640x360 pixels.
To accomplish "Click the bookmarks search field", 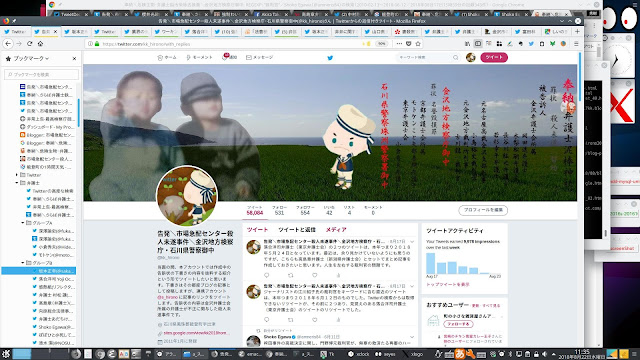I will pyautogui.click(x=41, y=74).
